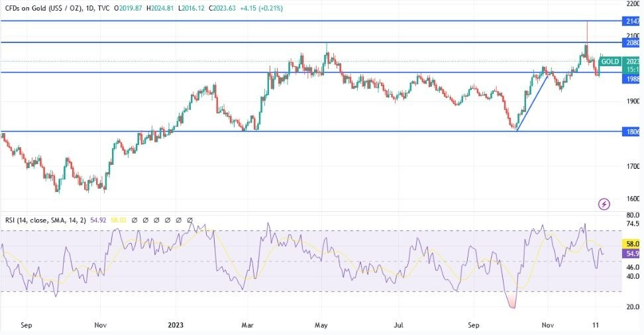Screen dimensions: 644x335
Task: Click the May label on time axis
Action: point(321,325)
